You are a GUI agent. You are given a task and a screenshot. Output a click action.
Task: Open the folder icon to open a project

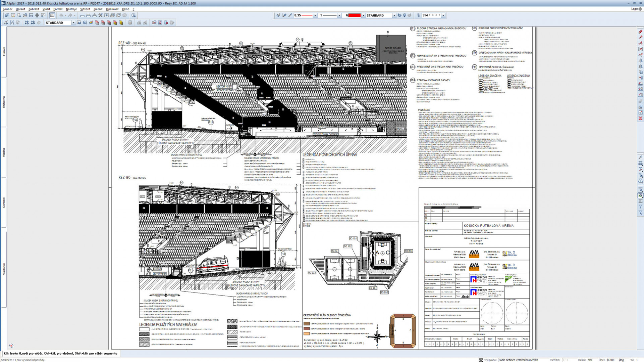pos(25,15)
